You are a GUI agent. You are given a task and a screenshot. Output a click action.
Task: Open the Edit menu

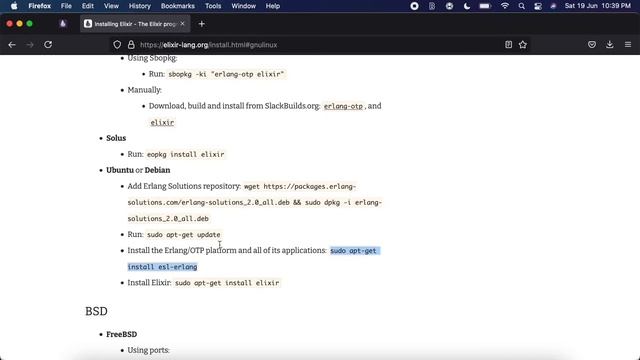88,6
